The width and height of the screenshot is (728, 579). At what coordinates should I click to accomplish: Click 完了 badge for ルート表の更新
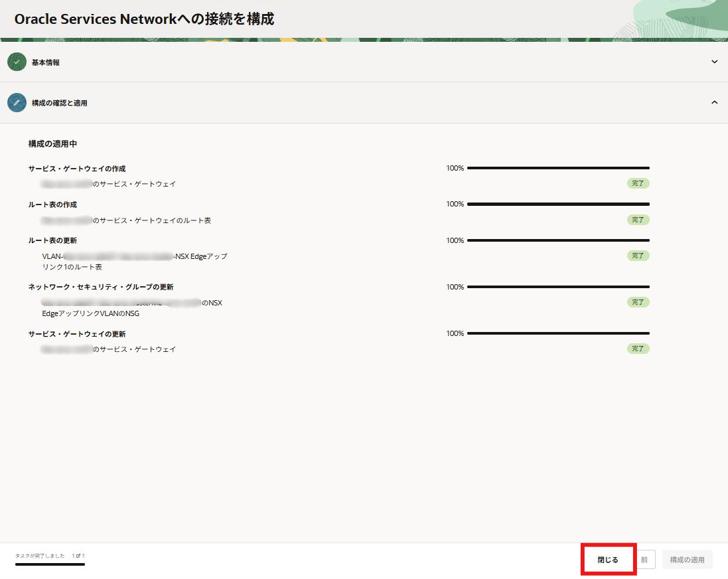tap(638, 256)
